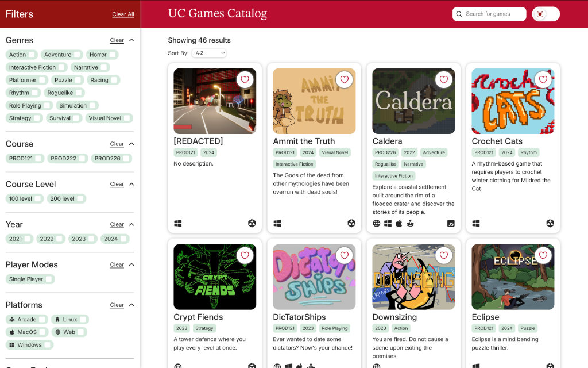Collapse the Platforms filter section
Viewport: 588px width, 368px height.
(131, 305)
